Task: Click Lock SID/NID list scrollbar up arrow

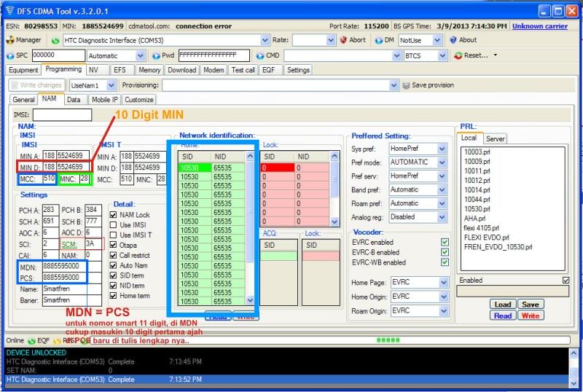Action: (334, 155)
